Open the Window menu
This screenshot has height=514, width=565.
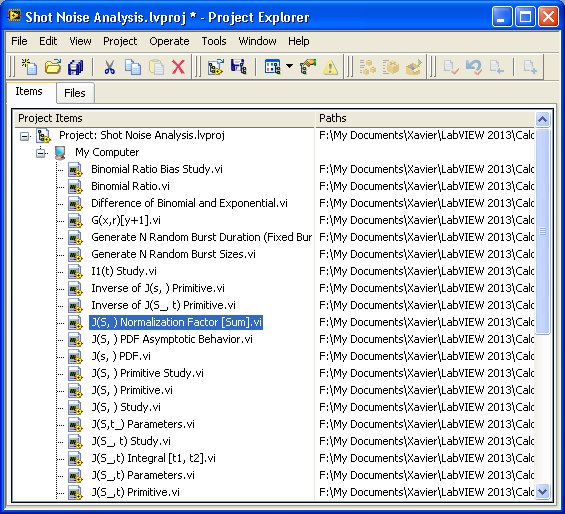pyautogui.click(x=257, y=41)
